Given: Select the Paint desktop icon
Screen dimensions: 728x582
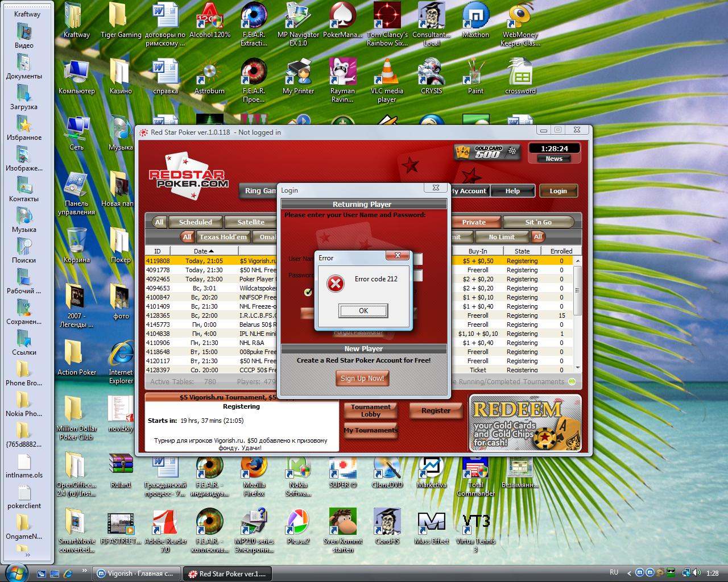Looking at the screenshot, I should 475,77.
